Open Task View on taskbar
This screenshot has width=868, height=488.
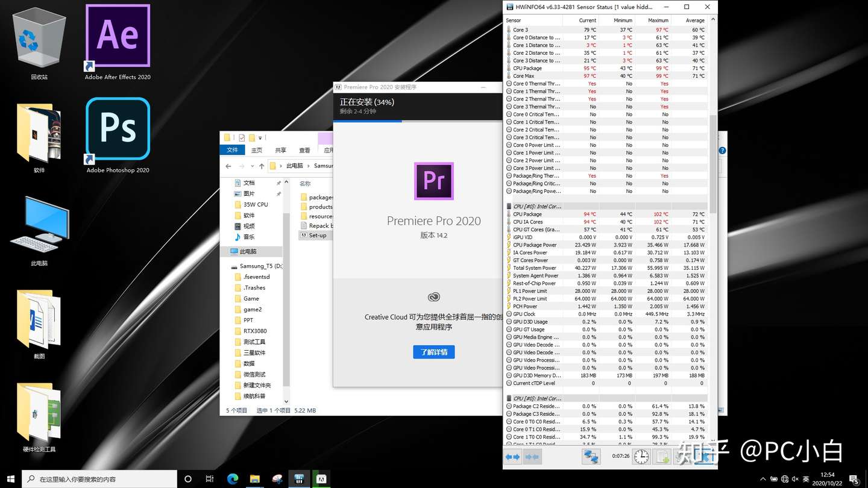210,479
